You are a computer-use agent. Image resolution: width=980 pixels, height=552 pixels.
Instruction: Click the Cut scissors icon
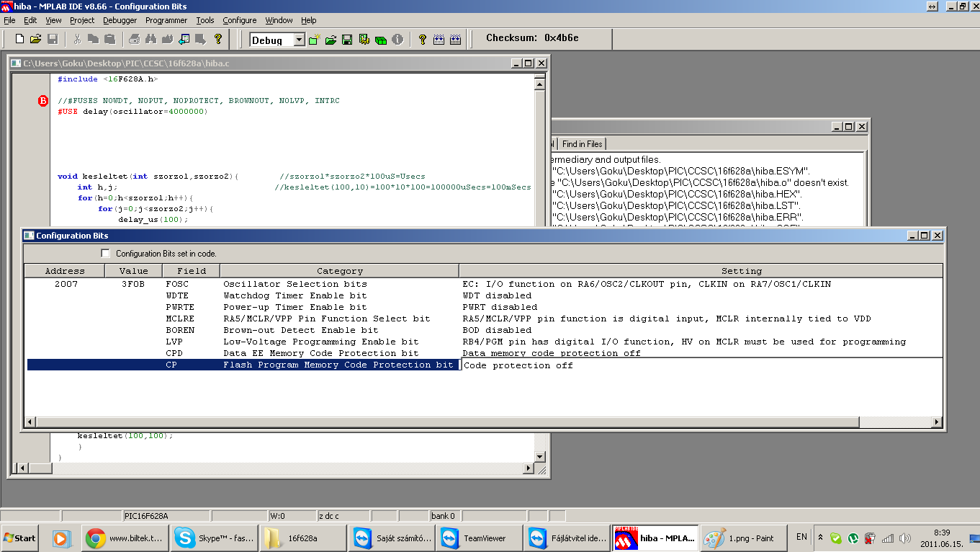coord(77,39)
